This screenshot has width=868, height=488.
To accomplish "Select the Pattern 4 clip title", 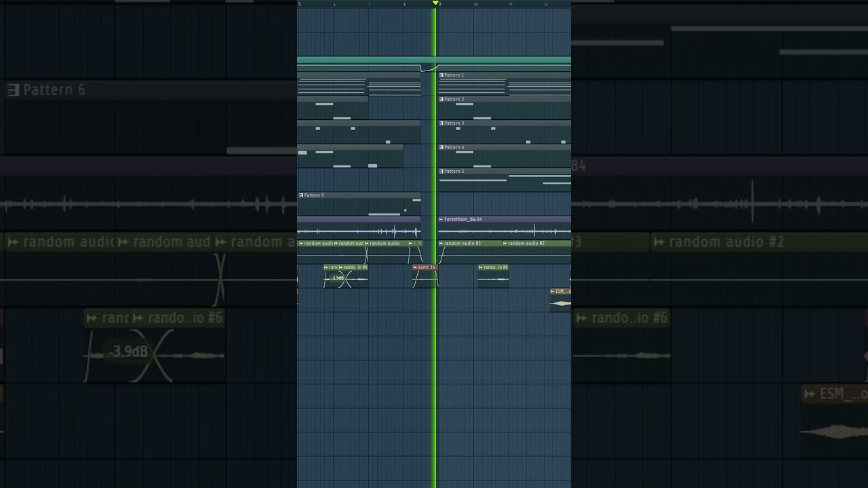I will 454,147.
